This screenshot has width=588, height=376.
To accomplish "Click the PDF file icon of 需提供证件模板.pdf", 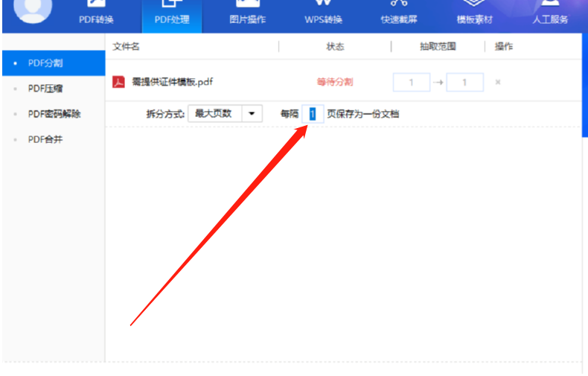I will (x=118, y=82).
